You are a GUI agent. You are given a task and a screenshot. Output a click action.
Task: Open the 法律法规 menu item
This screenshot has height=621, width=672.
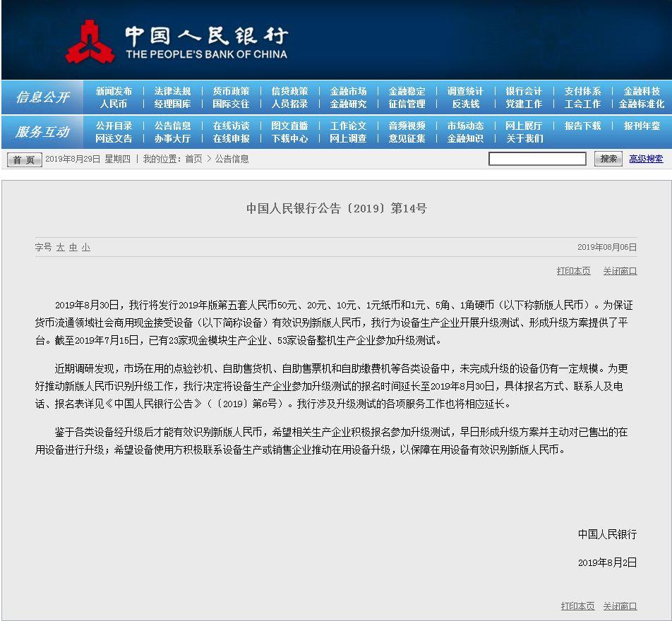(172, 91)
